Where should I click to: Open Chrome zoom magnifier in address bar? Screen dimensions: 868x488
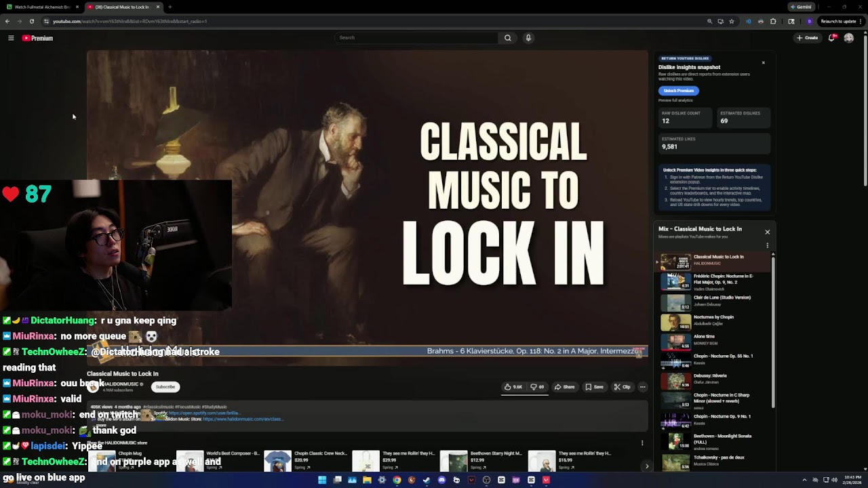[710, 21]
